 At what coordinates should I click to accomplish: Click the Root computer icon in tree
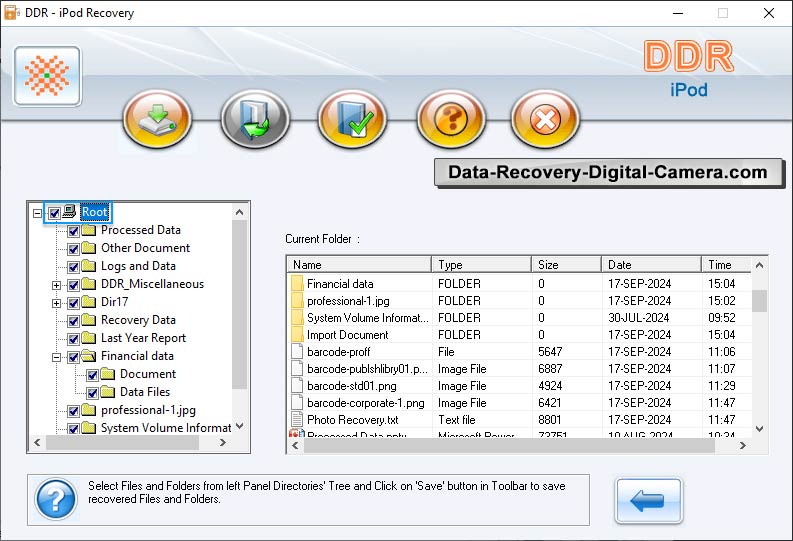[69, 211]
